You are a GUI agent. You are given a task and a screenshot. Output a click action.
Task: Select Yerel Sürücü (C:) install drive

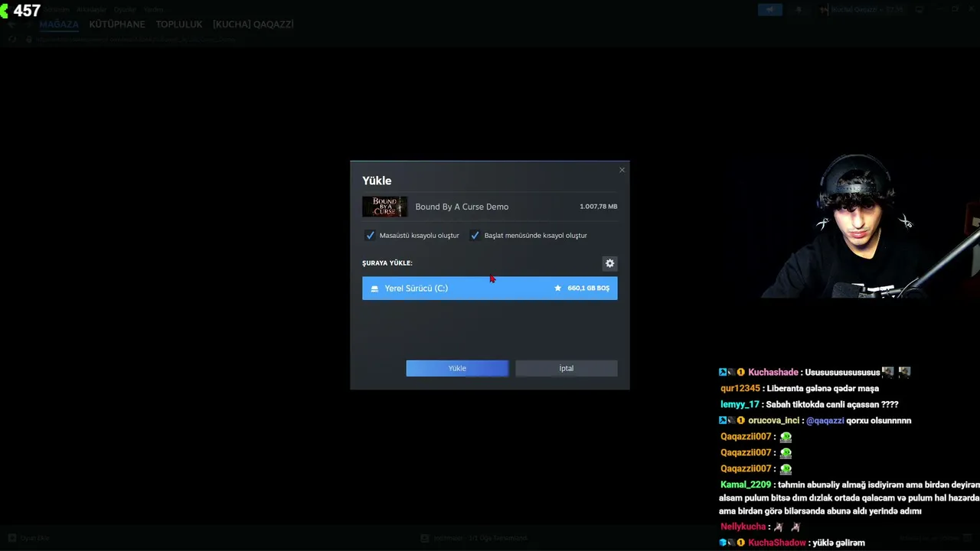[x=489, y=289]
